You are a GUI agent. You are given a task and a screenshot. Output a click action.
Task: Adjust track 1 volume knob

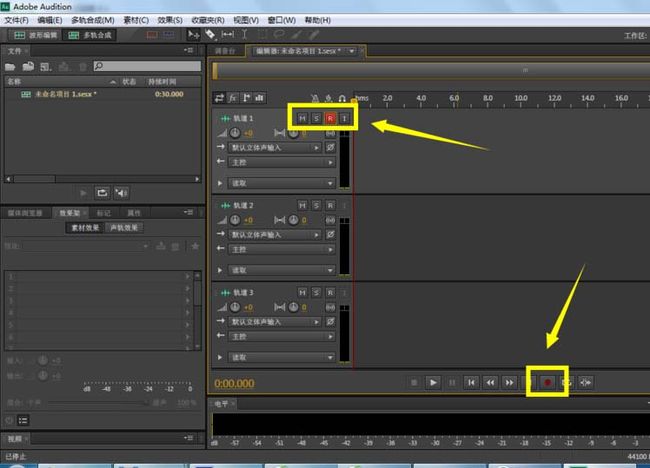235,133
